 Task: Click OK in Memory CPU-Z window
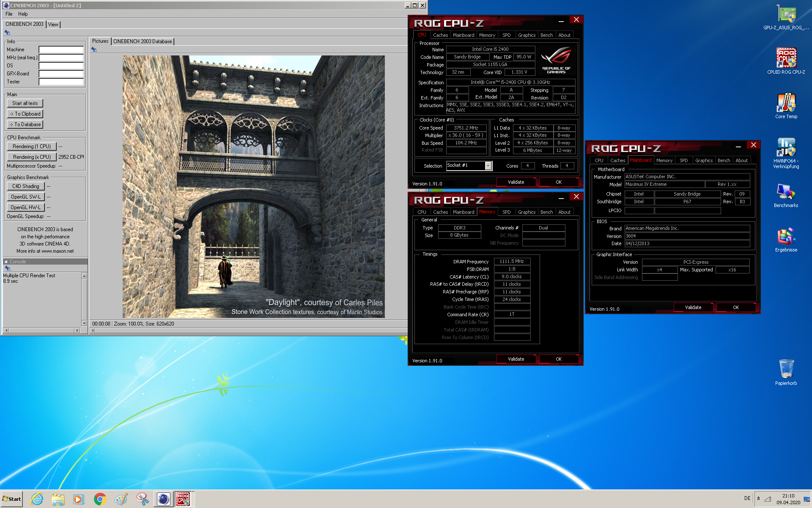(x=559, y=359)
